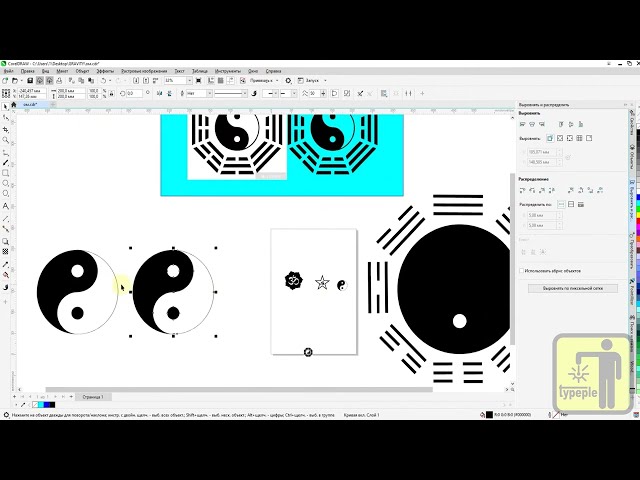Click Align Right icon in docker
The image size is (640, 480).
click(542, 124)
